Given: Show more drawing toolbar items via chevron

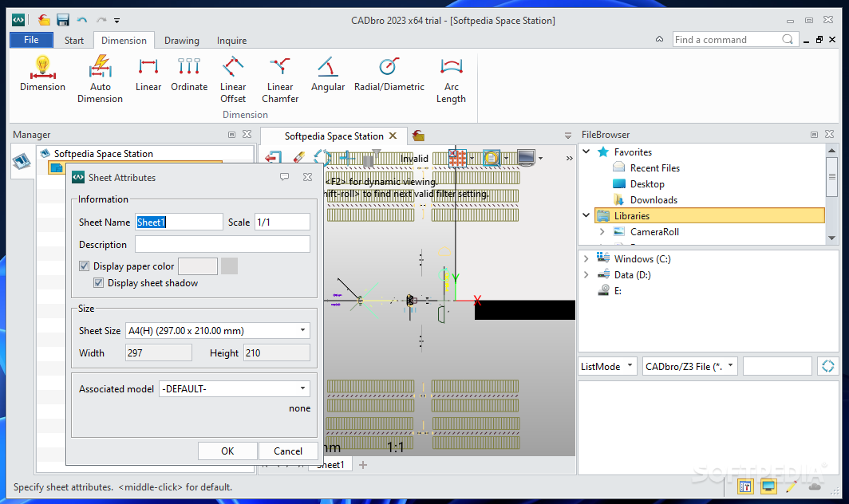Looking at the screenshot, I should point(569,158).
